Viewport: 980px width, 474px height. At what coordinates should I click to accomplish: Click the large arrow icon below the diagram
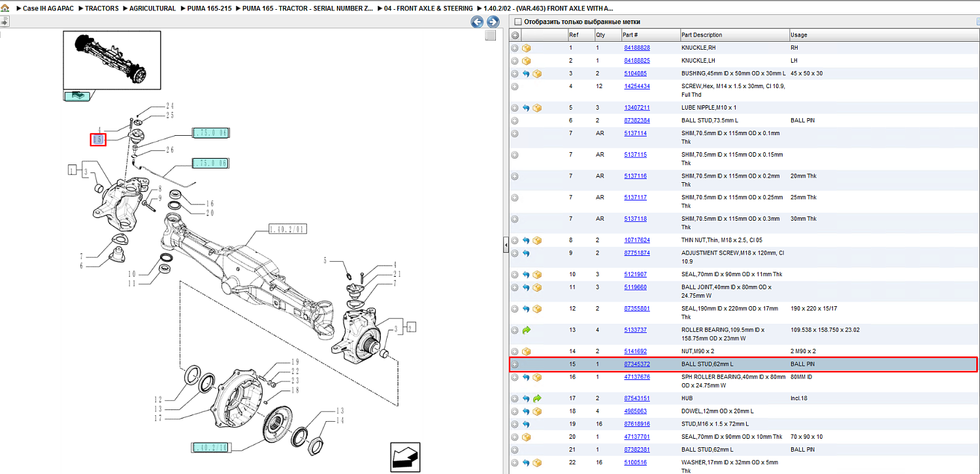[405, 457]
